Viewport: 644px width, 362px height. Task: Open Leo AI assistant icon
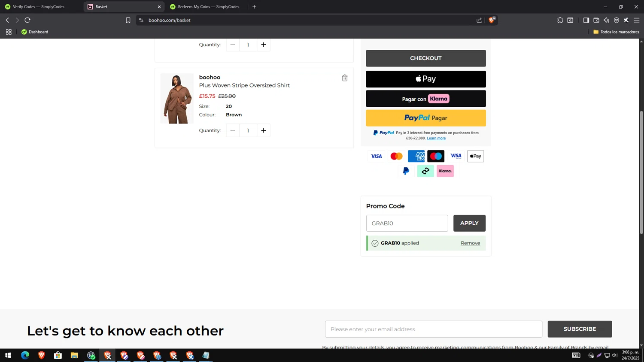606,20
